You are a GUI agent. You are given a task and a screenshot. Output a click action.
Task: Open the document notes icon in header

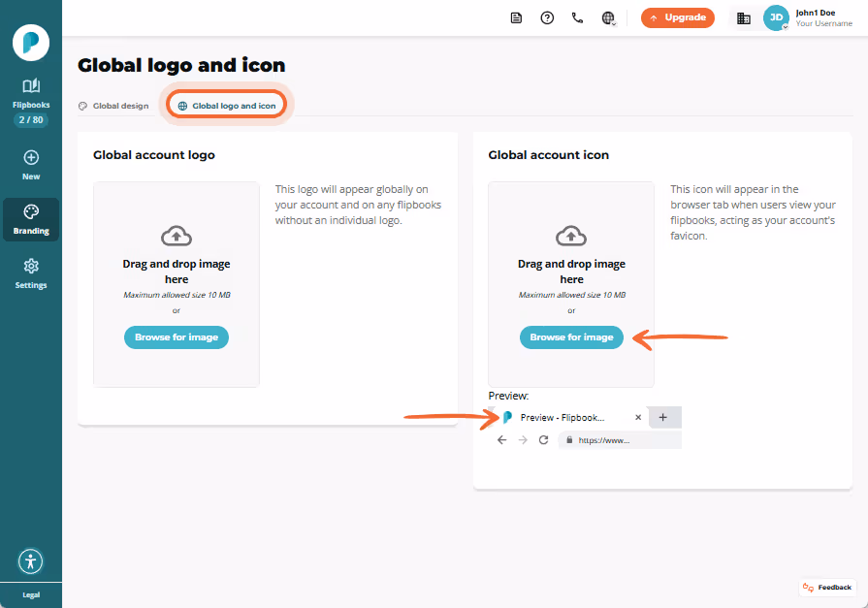516,18
